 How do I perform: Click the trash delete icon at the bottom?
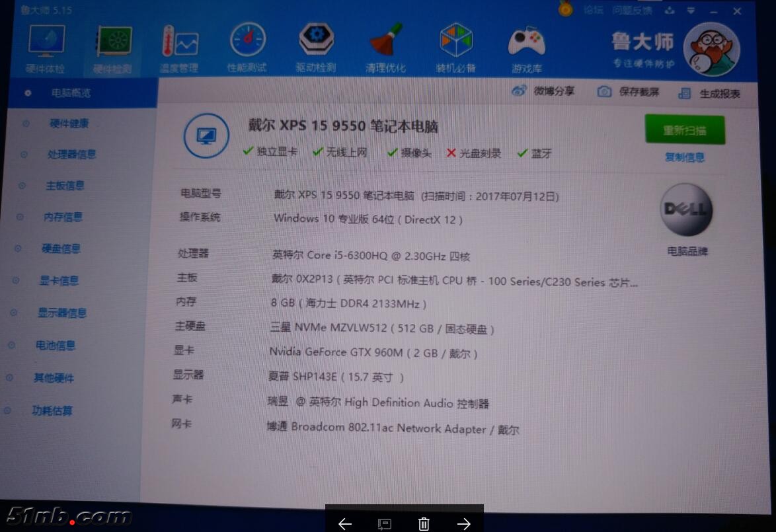coord(424,523)
